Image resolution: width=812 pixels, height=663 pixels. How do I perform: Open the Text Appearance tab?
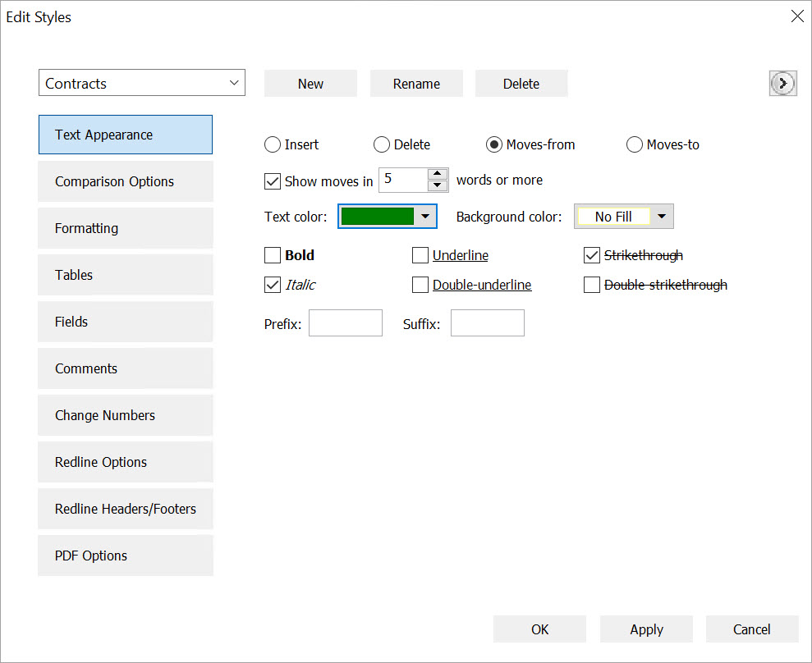(126, 135)
